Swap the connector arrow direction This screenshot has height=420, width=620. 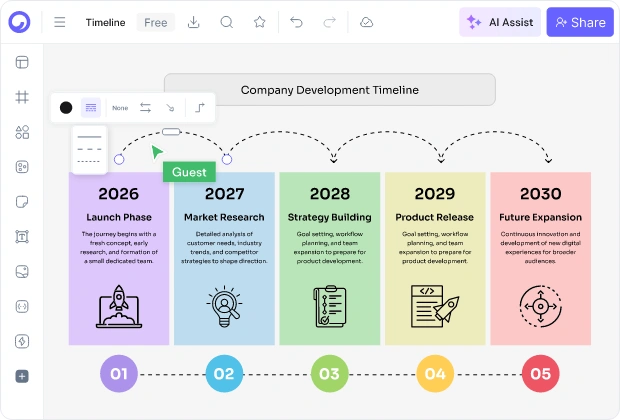point(145,108)
